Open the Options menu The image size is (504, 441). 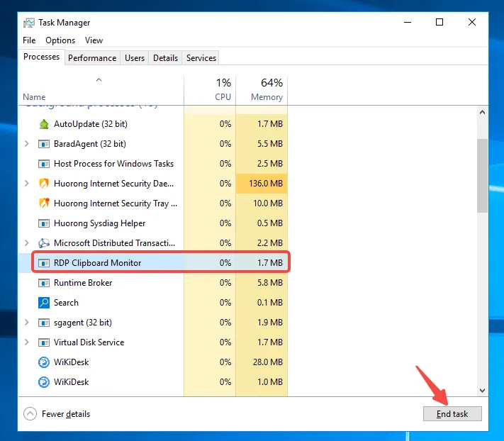[x=60, y=40]
